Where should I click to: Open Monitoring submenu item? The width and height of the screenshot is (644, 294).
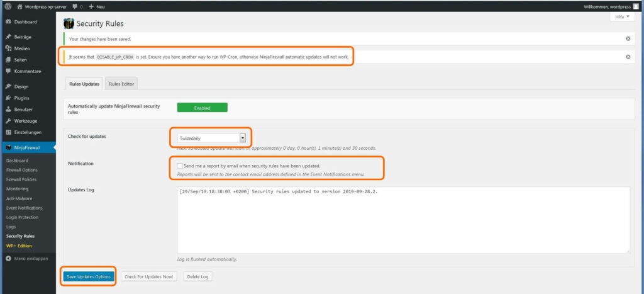pos(17,189)
